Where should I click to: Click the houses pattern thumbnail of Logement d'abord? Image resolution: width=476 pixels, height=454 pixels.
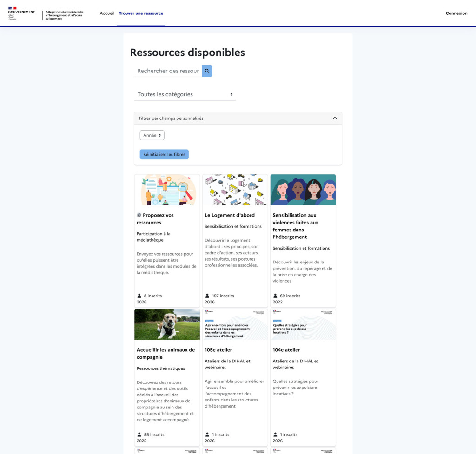[x=235, y=190]
